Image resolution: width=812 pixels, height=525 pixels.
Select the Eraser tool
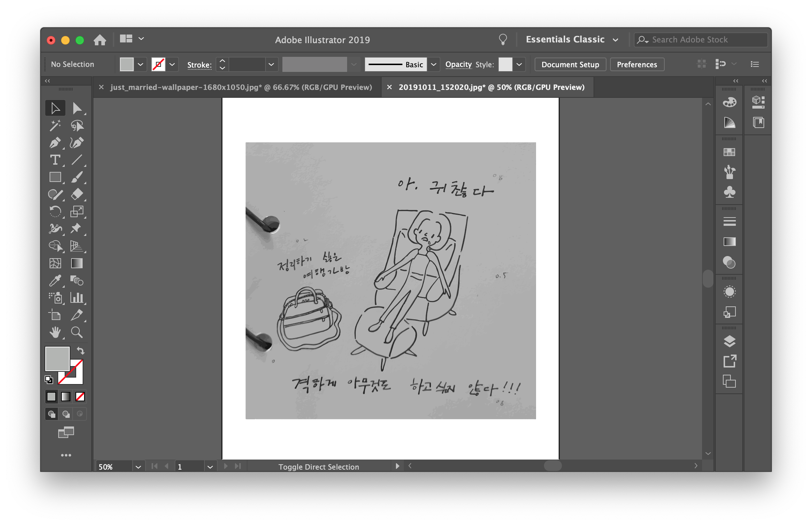coord(77,194)
